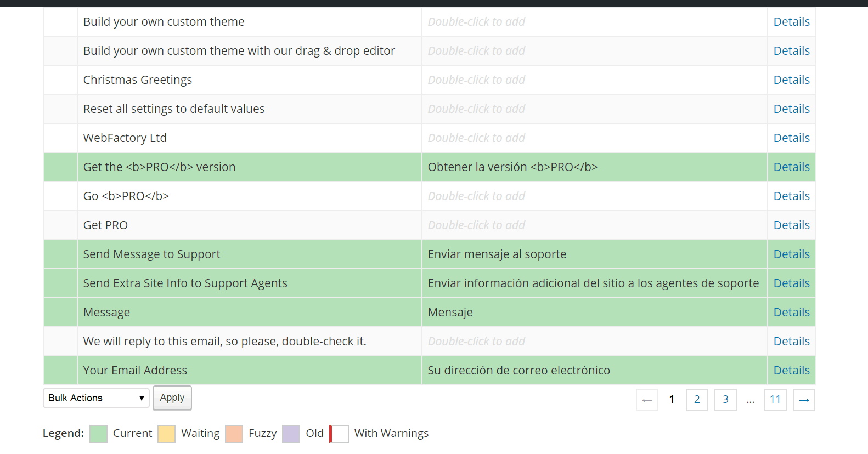Jump to the last page, page 11
Viewport: 868px width, 454px height.
pos(775,399)
